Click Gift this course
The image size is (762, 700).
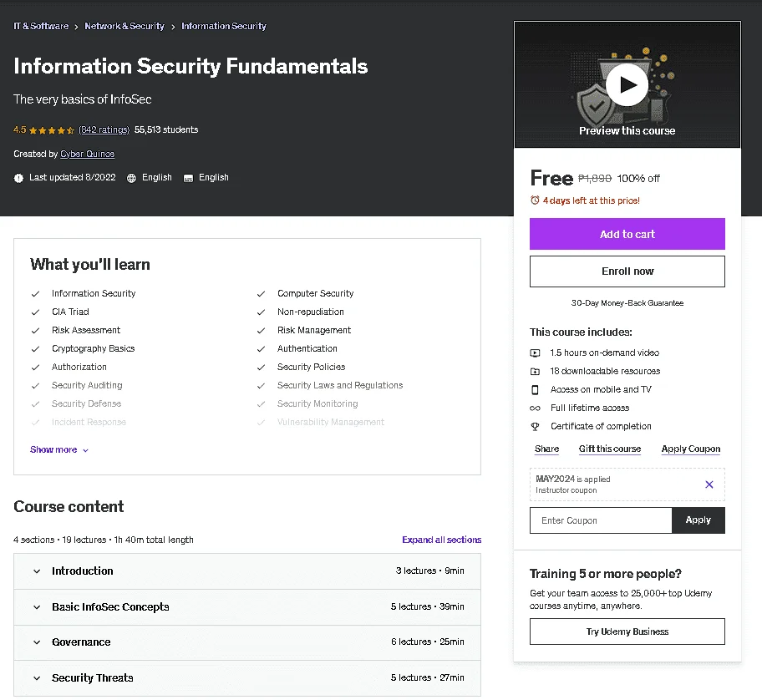coord(609,449)
